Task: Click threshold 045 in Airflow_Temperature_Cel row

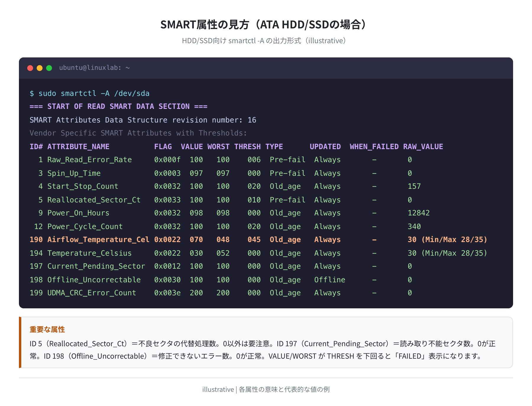Action: [254, 240]
